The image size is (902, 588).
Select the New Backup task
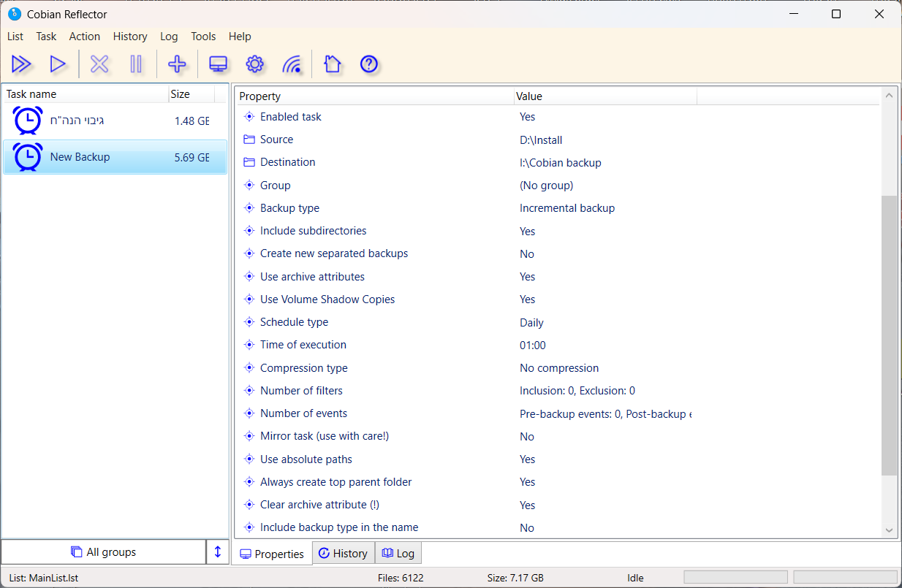click(80, 157)
